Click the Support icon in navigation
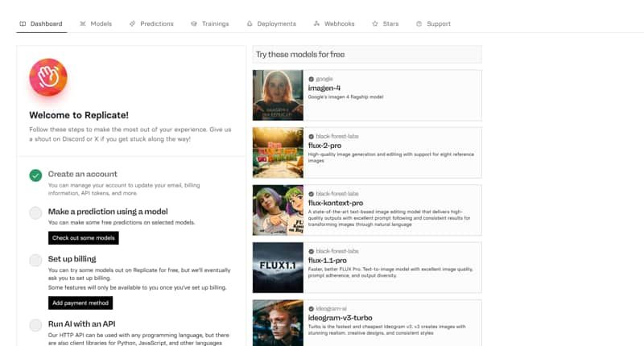This screenshot has width=644, height=346. coord(419,24)
